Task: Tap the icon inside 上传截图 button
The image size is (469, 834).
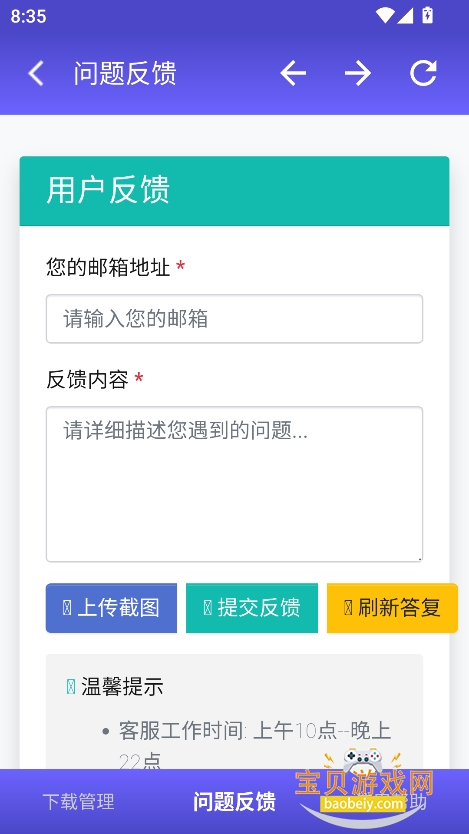Action: 67,607
